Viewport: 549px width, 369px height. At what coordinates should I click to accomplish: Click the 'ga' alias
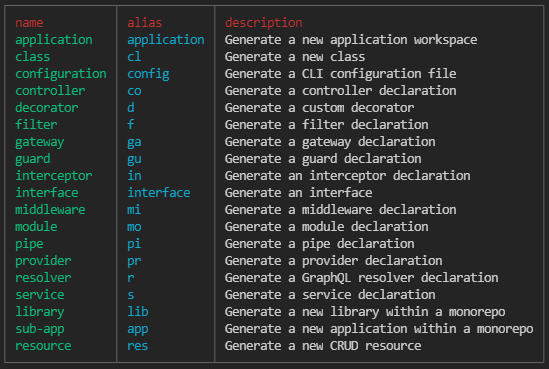tap(134, 142)
